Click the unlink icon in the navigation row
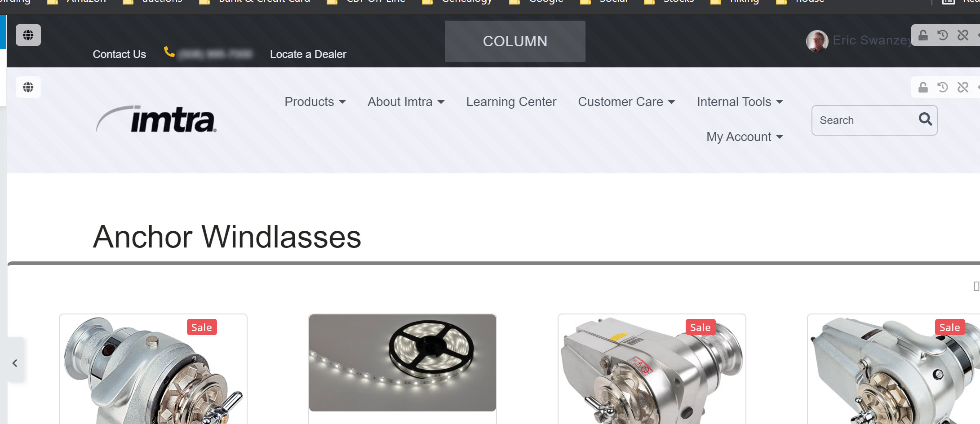The height and width of the screenshot is (424, 980). click(963, 87)
